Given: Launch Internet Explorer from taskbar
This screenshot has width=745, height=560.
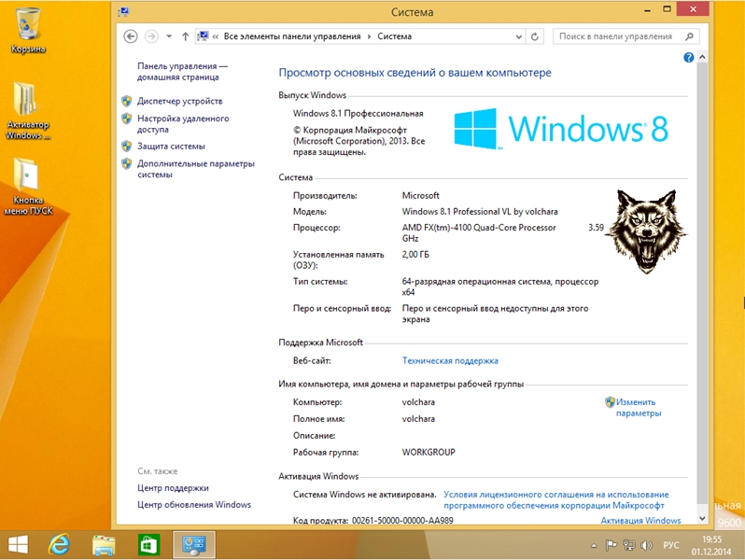Looking at the screenshot, I should (x=59, y=544).
